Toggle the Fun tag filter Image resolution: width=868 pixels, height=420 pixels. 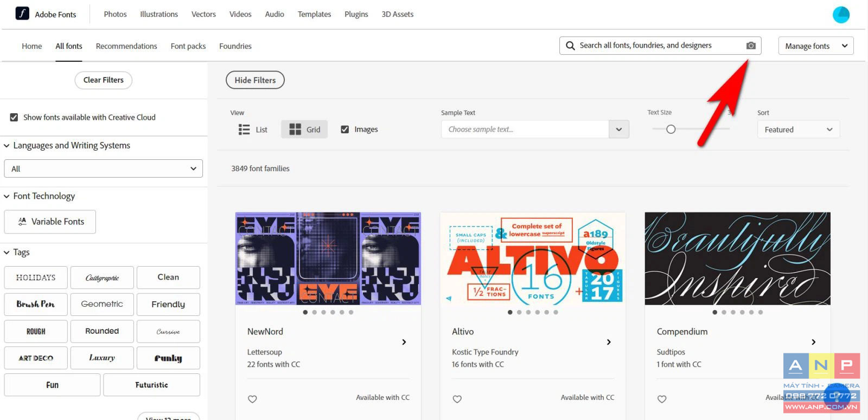pyautogui.click(x=52, y=385)
